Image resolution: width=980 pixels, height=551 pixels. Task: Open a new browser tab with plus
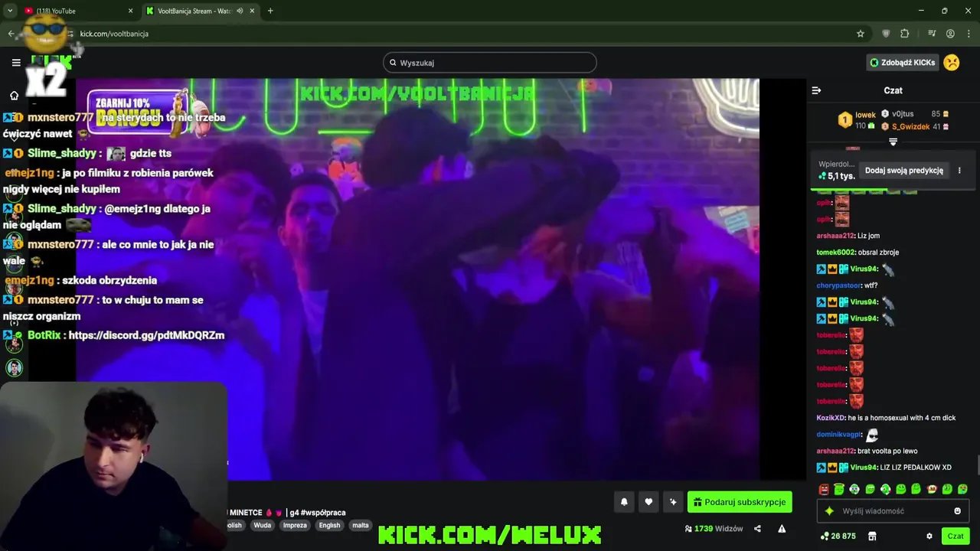coord(270,11)
